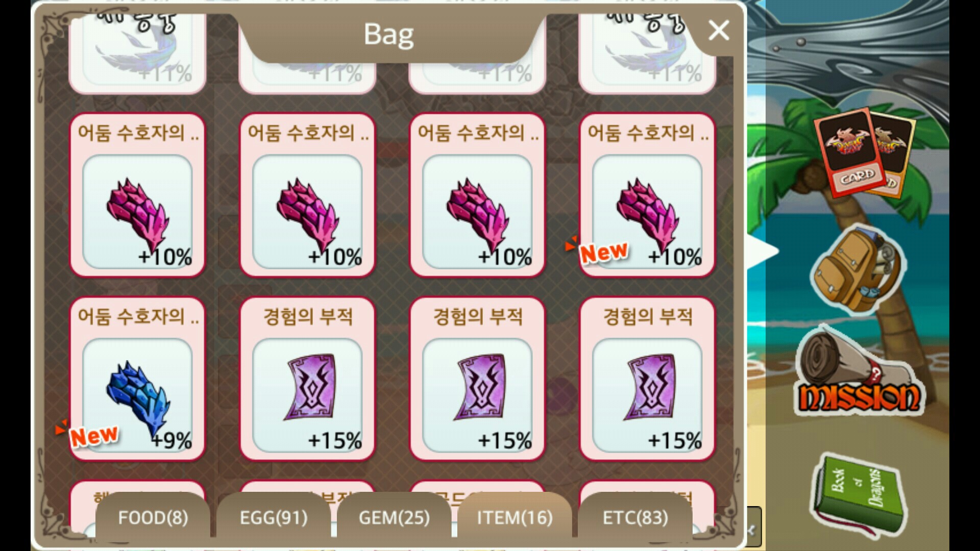This screenshot has height=551, width=980.
Task: Select the pink scale item marked New
Action: [x=647, y=195]
